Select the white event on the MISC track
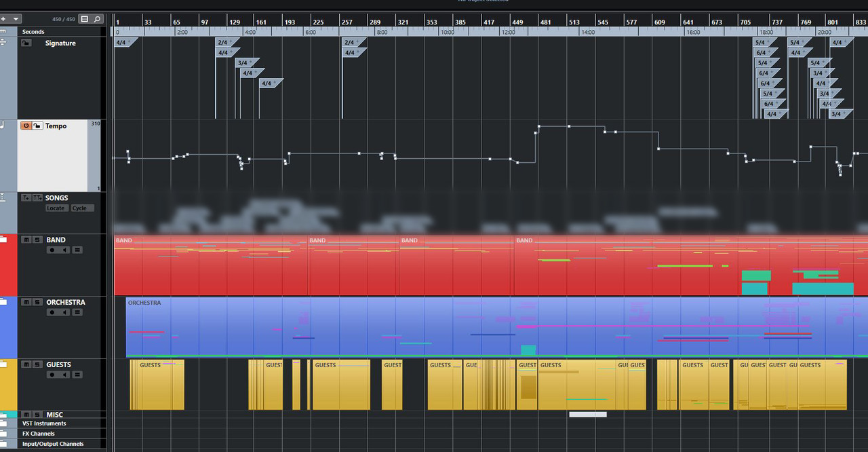Image resolution: width=868 pixels, height=452 pixels. (x=588, y=414)
